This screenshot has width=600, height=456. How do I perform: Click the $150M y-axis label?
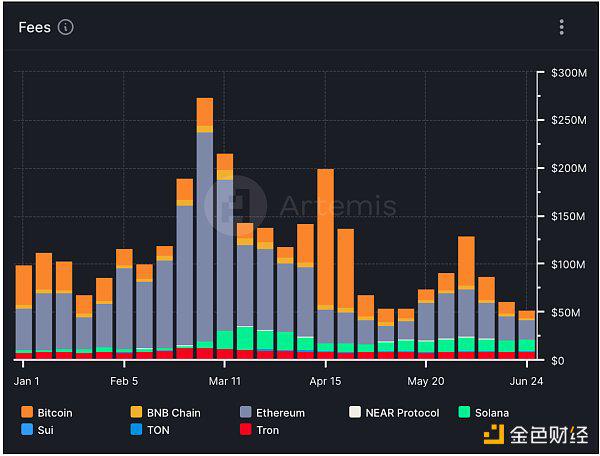[x=569, y=216]
